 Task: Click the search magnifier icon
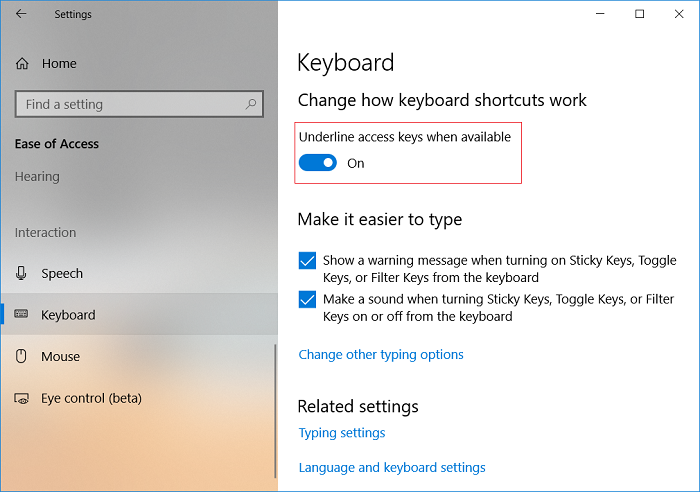pos(252,104)
